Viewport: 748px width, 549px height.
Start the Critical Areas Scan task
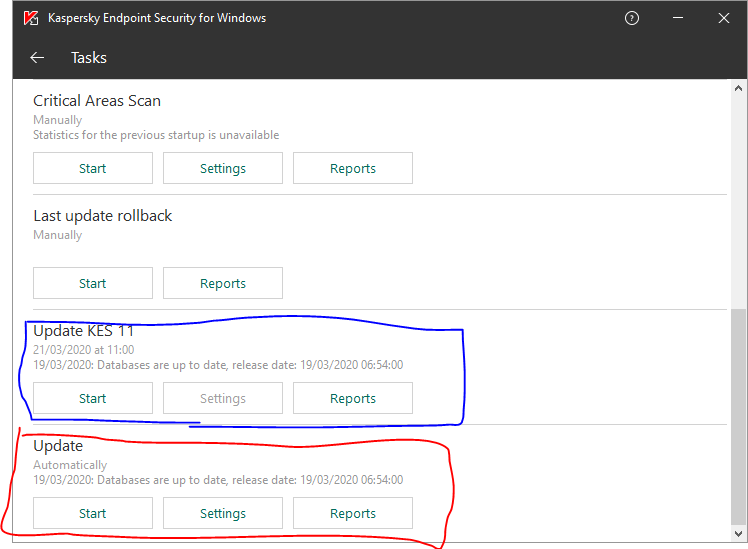click(93, 169)
